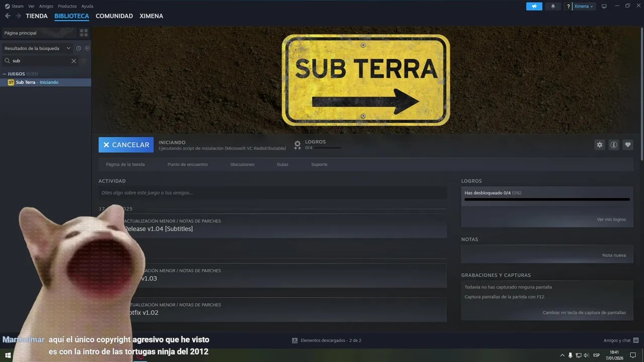Click the page vertical scrollbar
Viewport: 644px width, 362px height.
pos(641,93)
